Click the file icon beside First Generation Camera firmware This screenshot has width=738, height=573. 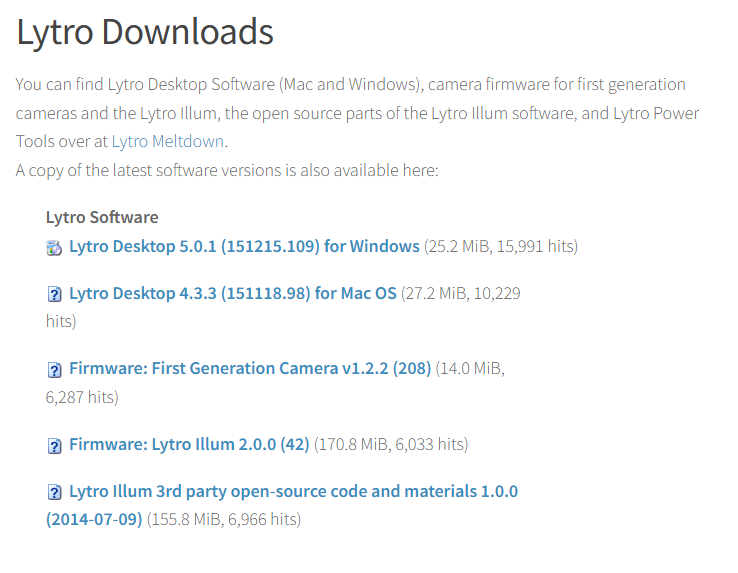coord(55,370)
